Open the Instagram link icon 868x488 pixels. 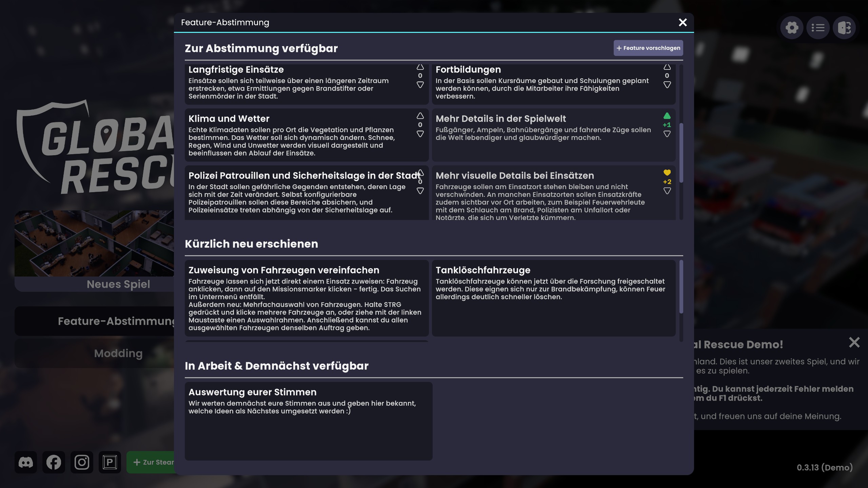(x=82, y=462)
